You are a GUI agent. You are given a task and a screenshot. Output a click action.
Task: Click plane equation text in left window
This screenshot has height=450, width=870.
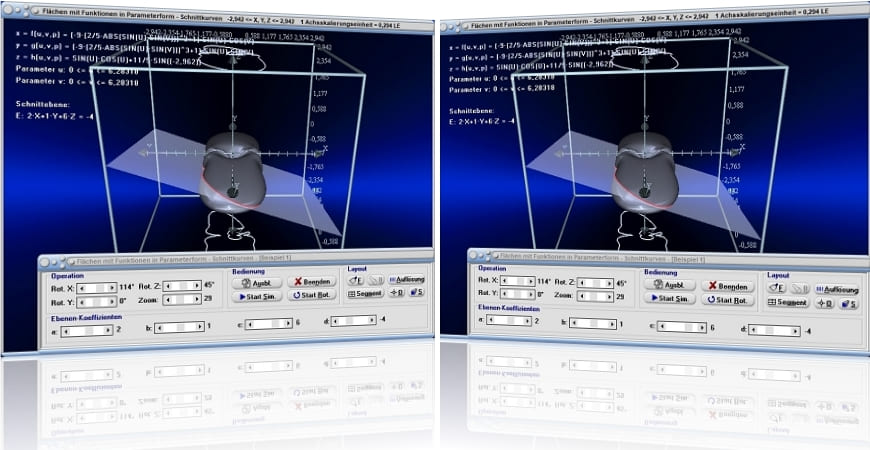[x=55, y=117]
